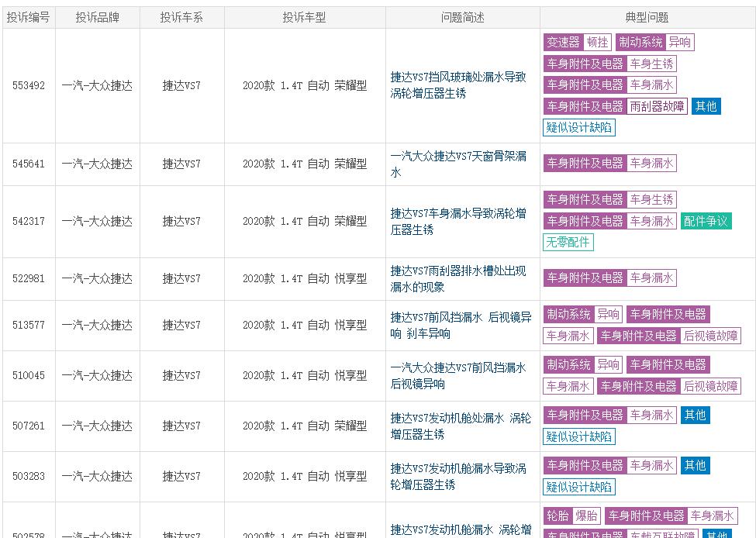Click 轮胎 爆胎 tag in bottom row
The height and width of the screenshot is (538, 756).
coord(571,516)
